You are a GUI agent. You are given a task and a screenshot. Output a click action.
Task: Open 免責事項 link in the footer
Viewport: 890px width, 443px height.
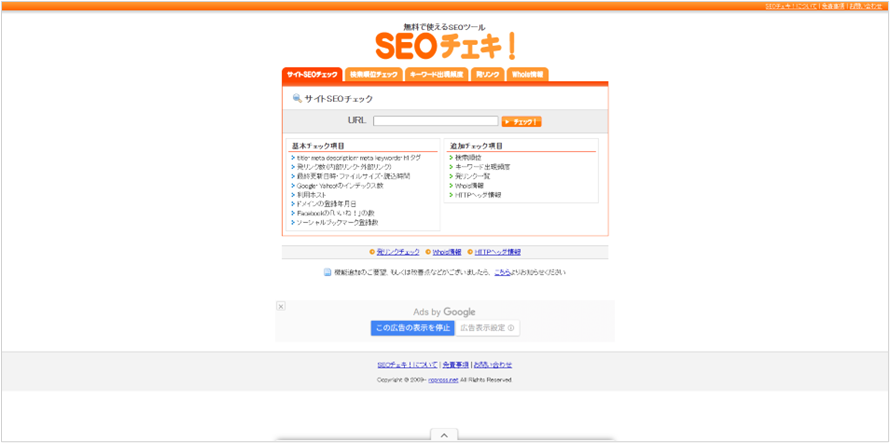455,365
